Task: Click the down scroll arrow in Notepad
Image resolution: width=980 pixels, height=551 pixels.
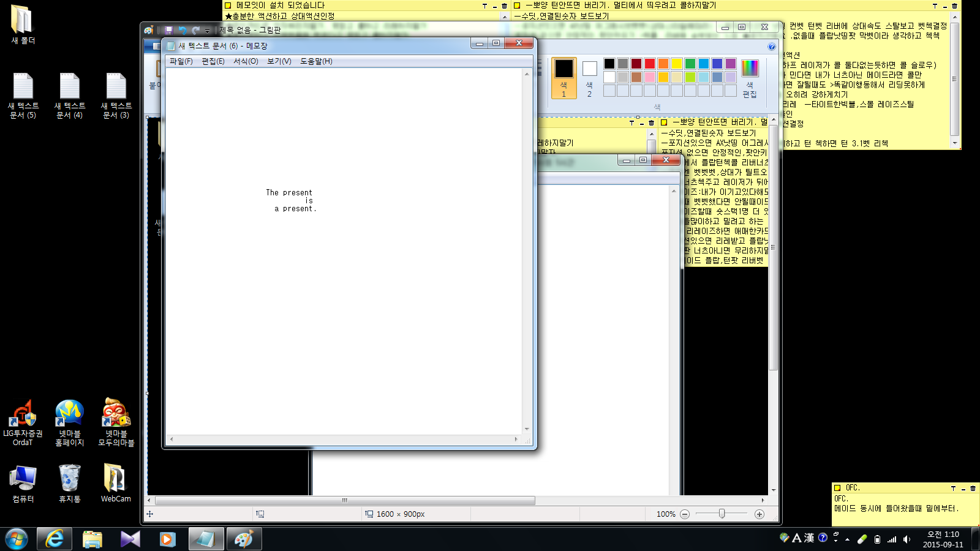Action: click(x=527, y=429)
